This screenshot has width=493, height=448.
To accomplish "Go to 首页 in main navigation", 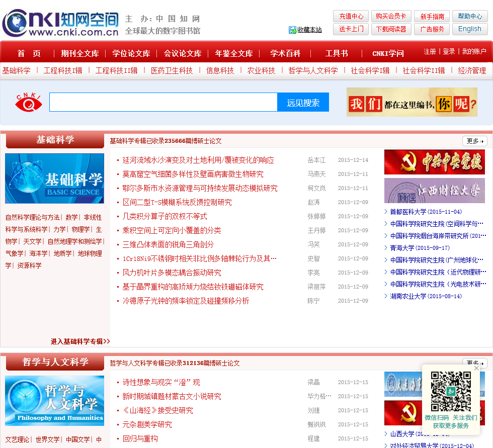I will click(29, 53).
